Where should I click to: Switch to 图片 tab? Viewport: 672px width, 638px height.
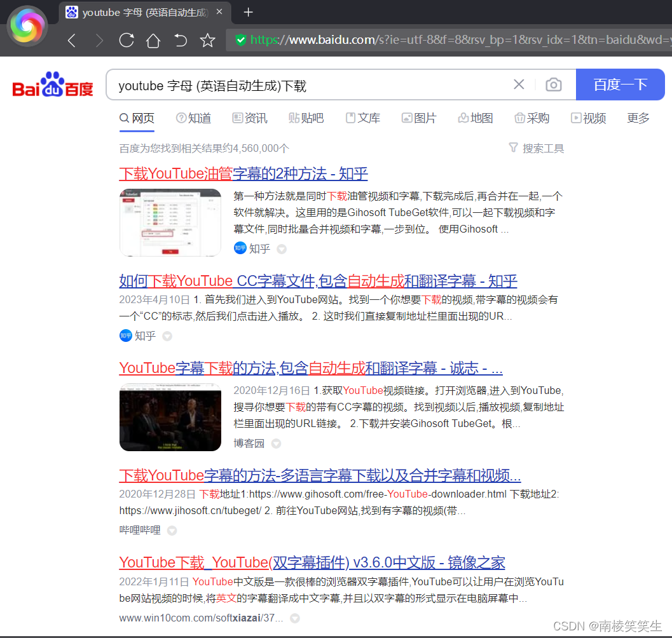[x=419, y=118]
